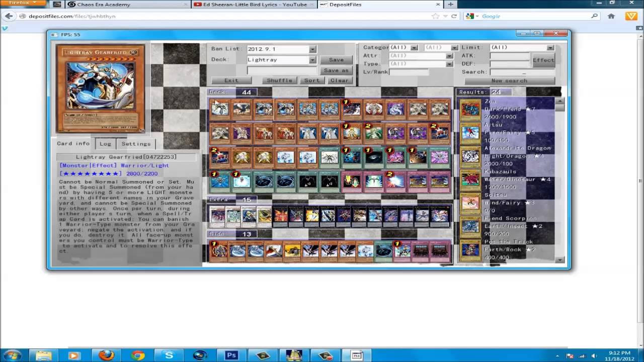Click the browser back arrow
Image resolution: width=644 pixels, height=362 pixels.
coord(9,16)
